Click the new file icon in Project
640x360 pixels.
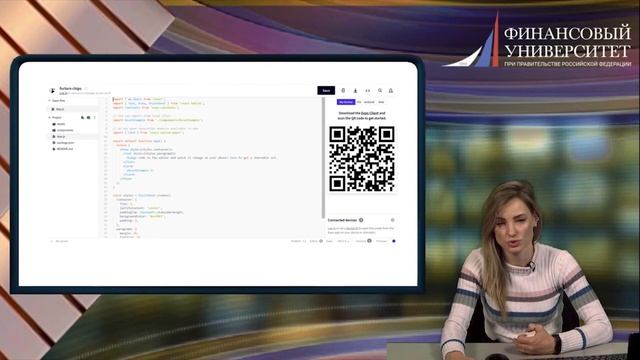pos(83,118)
